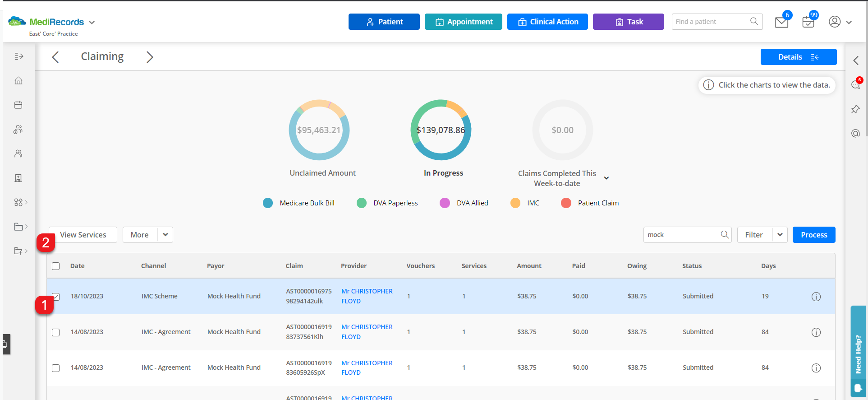Open the MediRecords practice dropdown chevron
The width and height of the screenshot is (868, 400).
92,23
